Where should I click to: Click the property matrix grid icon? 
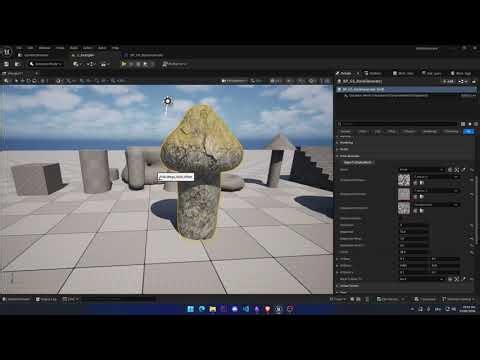tap(463, 124)
